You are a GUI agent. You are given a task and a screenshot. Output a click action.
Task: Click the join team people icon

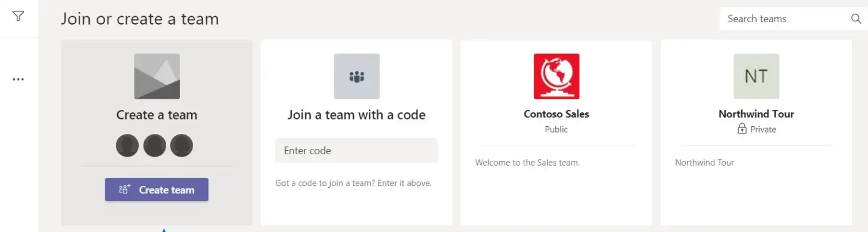click(x=357, y=77)
